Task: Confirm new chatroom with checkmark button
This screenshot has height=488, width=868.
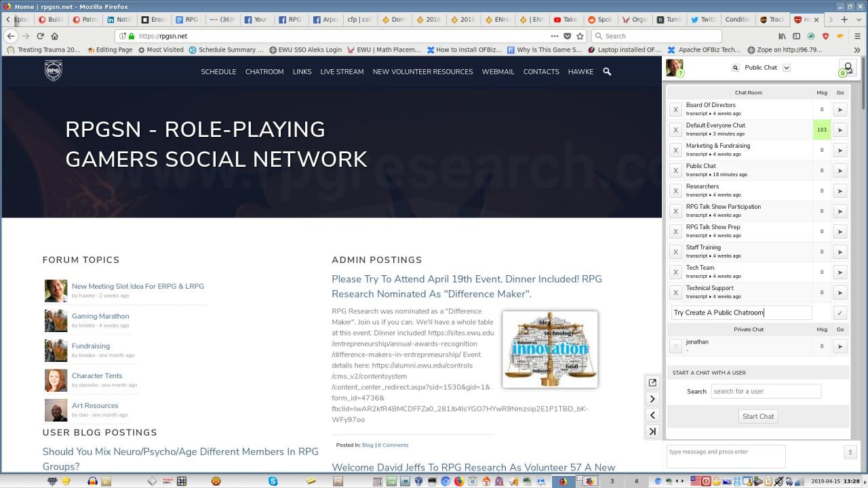Action: coord(840,312)
